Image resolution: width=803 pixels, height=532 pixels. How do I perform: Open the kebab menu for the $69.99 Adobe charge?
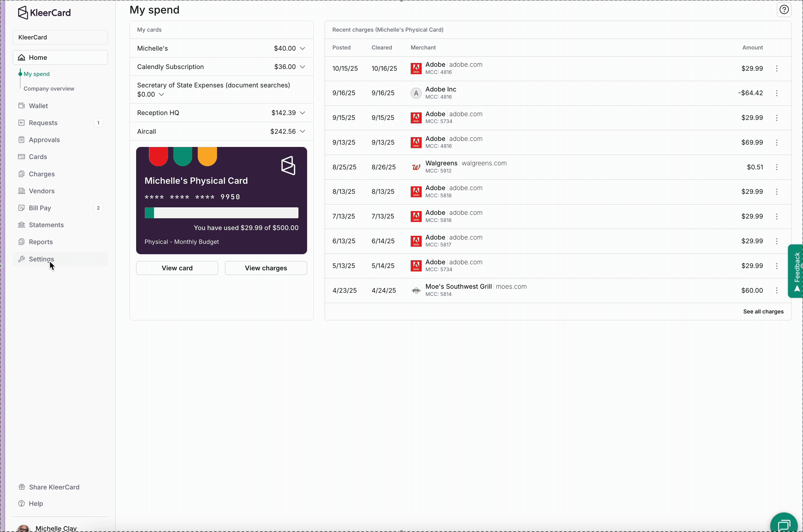pyautogui.click(x=777, y=143)
